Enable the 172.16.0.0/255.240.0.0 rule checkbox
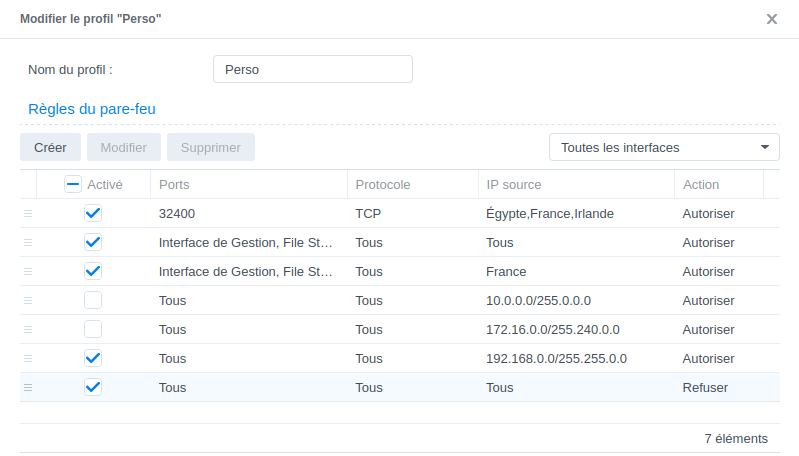 point(93,329)
